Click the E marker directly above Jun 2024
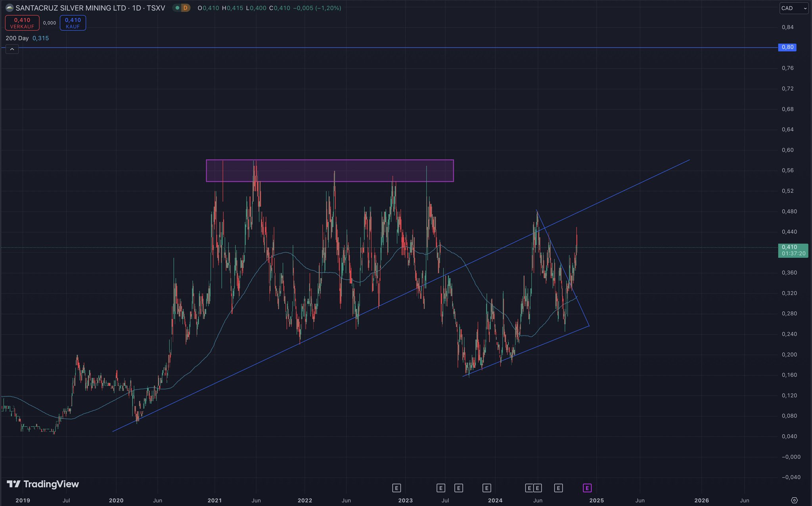Image resolution: width=812 pixels, height=506 pixels. coord(538,488)
